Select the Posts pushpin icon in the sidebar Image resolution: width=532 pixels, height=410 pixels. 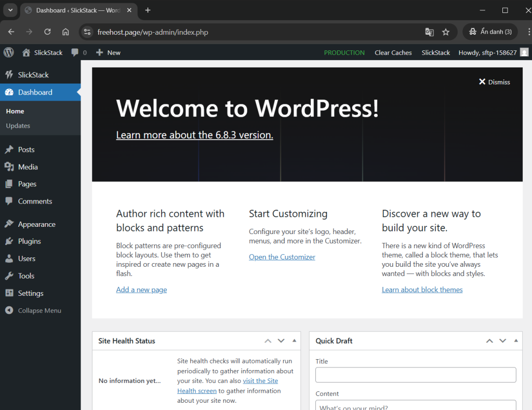(9, 149)
